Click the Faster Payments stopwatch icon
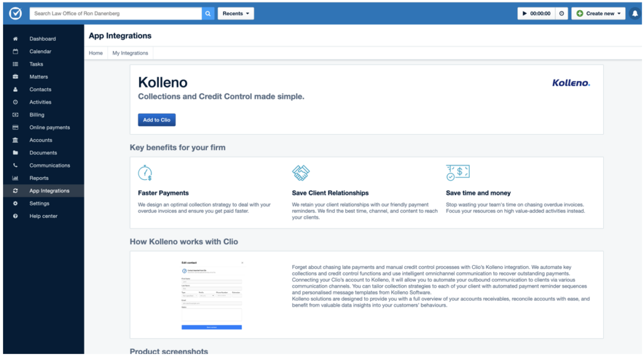This screenshot has width=644, height=357. (145, 173)
